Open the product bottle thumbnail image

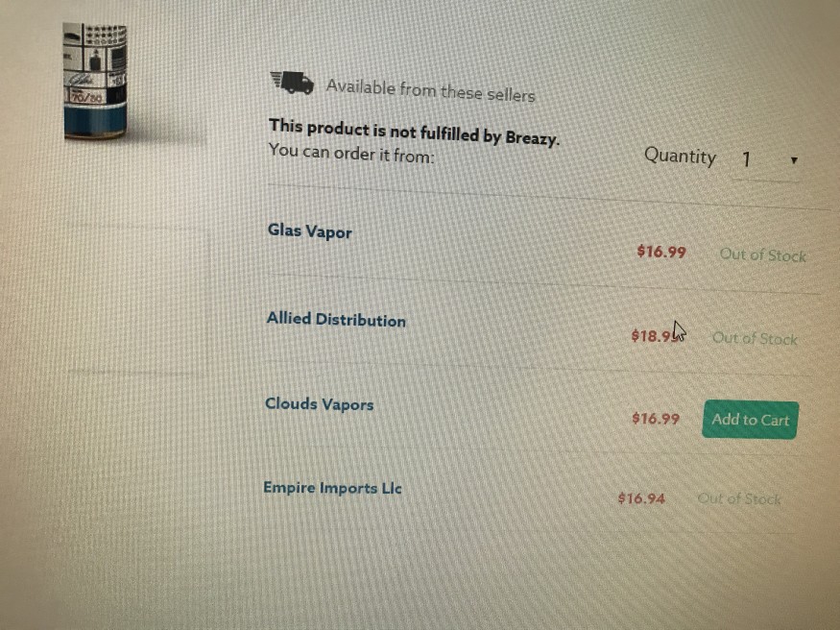[x=95, y=81]
